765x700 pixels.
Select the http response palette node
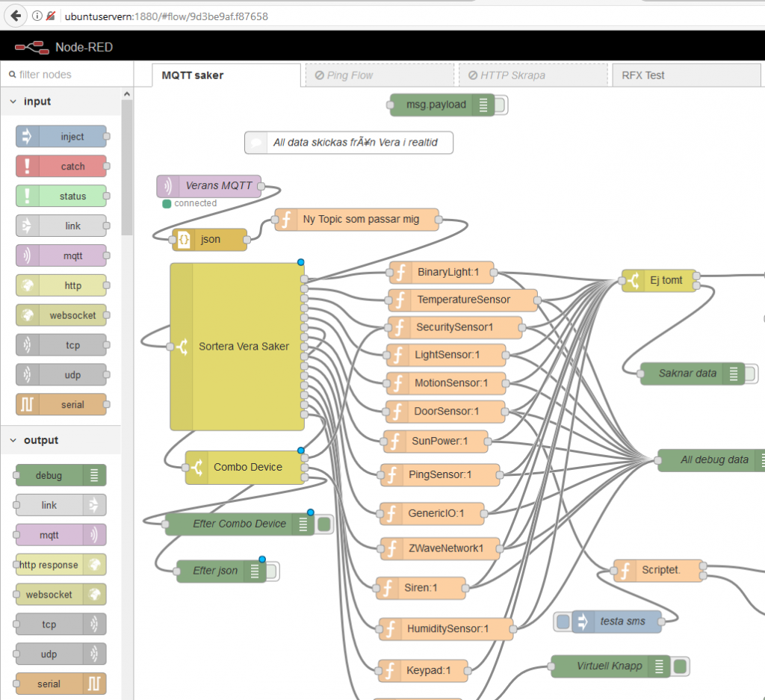point(61,564)
